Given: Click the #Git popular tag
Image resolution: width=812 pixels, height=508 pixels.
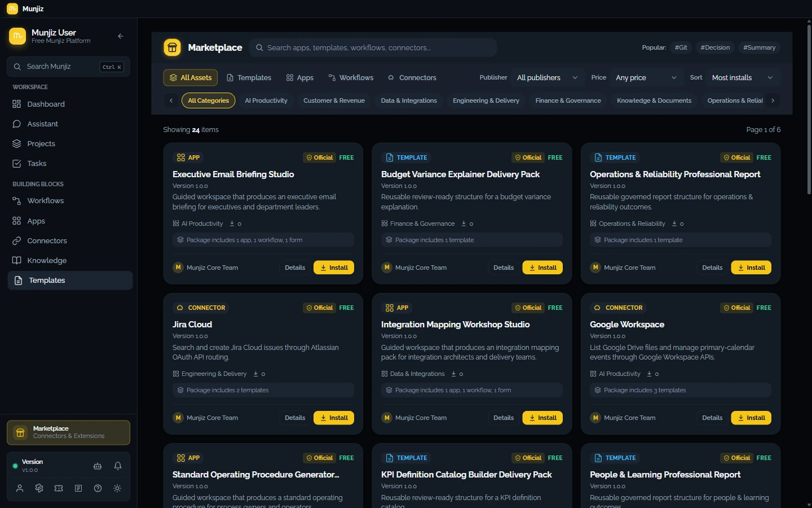Looking at the screenshot, I should pyautogui.click(x=681, y=47).
